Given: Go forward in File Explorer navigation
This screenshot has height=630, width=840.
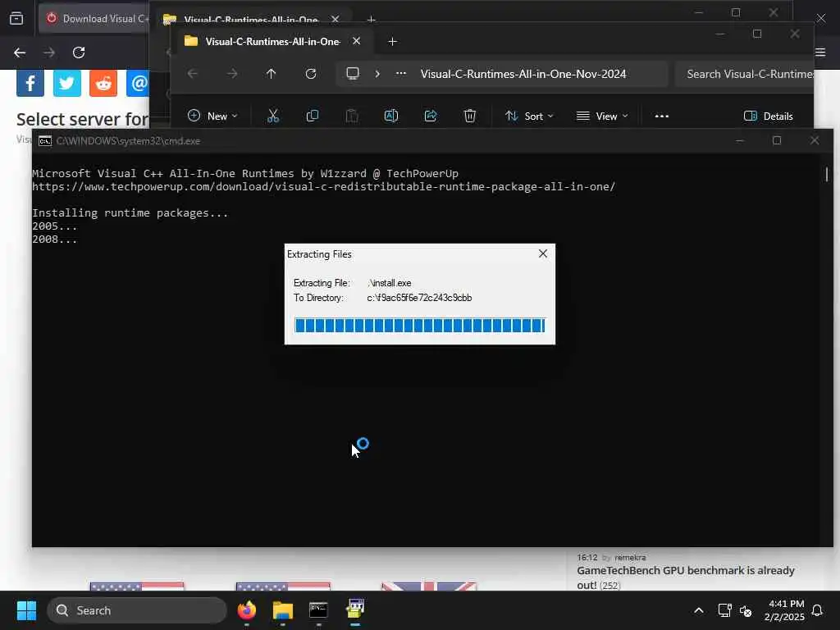Looking at the screenshot, I should point(232,74).
